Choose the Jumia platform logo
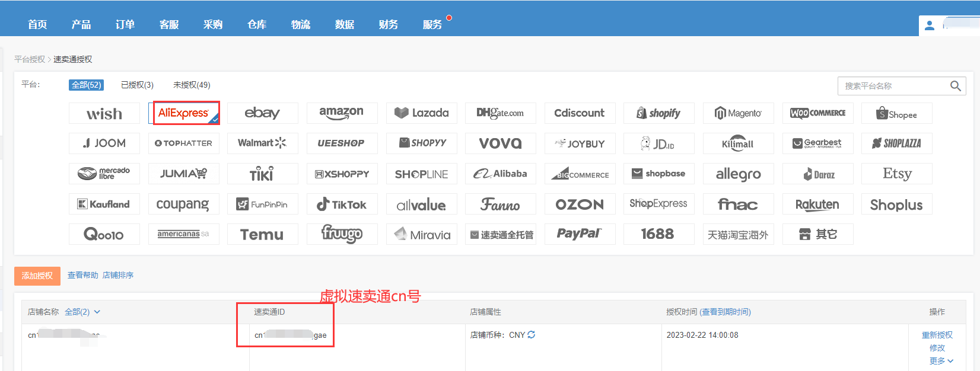 click(184, 174)
